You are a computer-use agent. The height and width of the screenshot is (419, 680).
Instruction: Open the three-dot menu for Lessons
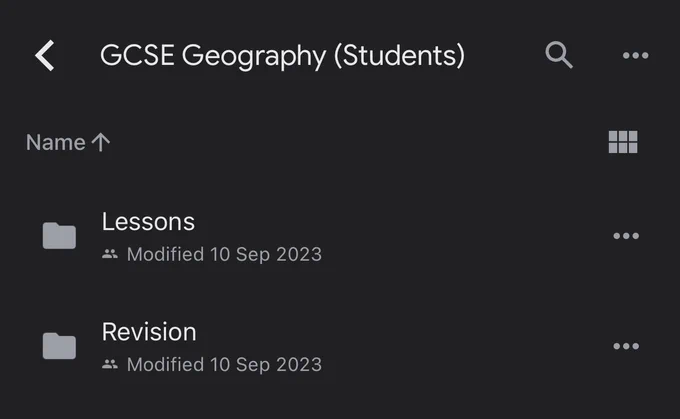626,236
